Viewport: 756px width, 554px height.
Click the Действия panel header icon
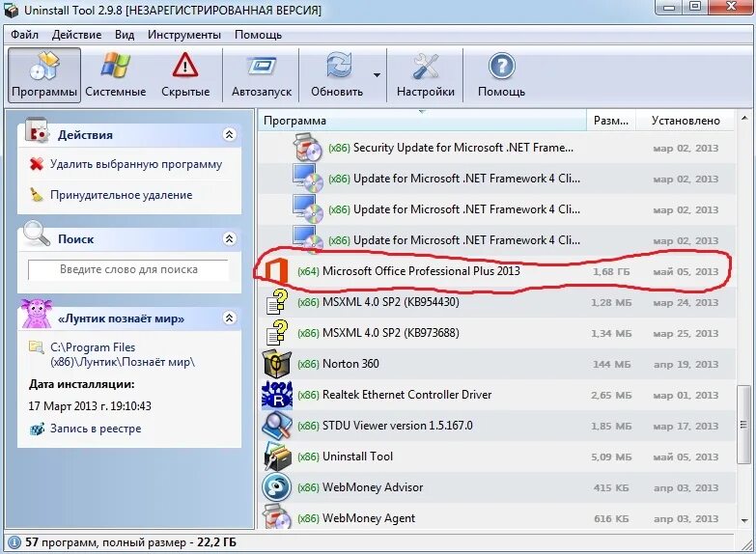[37, 130]
